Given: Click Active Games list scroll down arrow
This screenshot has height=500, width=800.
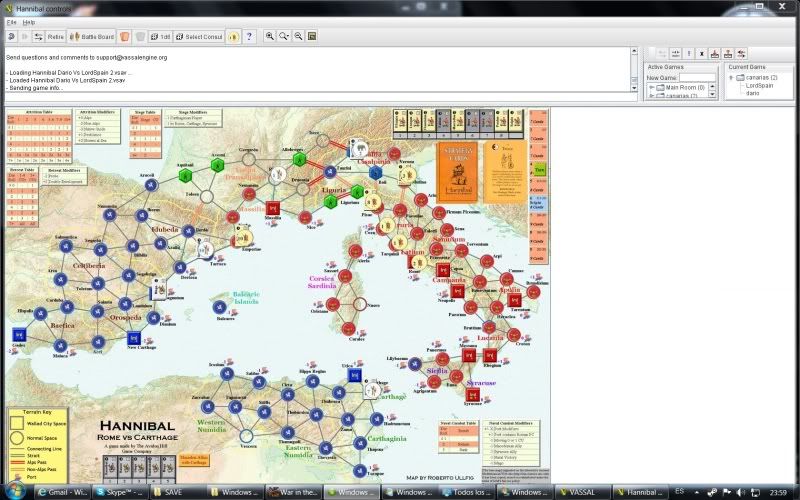Looking at the screenshot, I should click(x=713, y=95).
